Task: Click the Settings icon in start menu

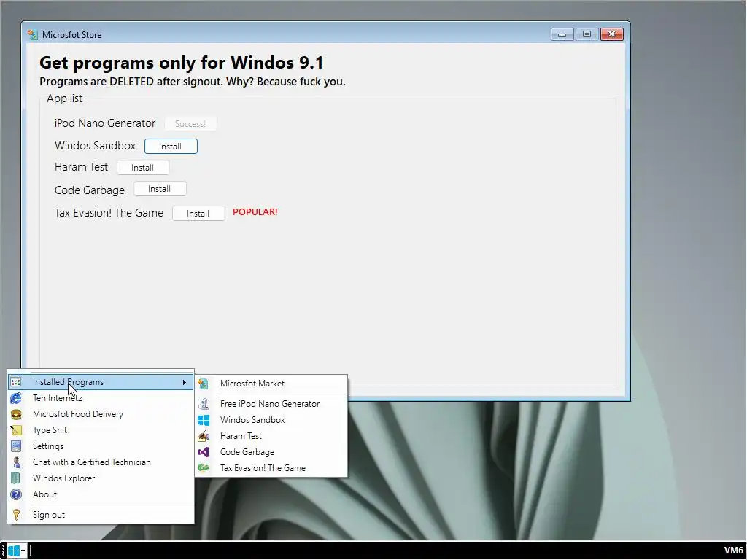Action: (16, 446)
